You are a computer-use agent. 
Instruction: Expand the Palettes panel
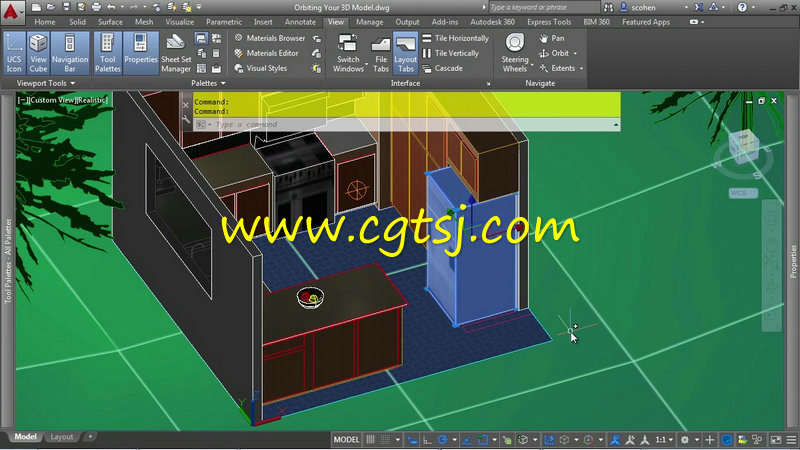click(x=208, y=83)
